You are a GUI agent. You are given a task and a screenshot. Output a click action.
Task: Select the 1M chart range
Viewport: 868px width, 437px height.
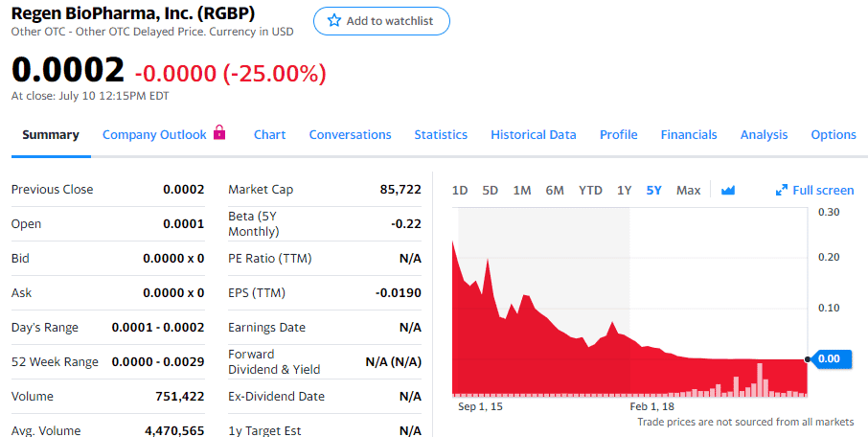(522, 190)
